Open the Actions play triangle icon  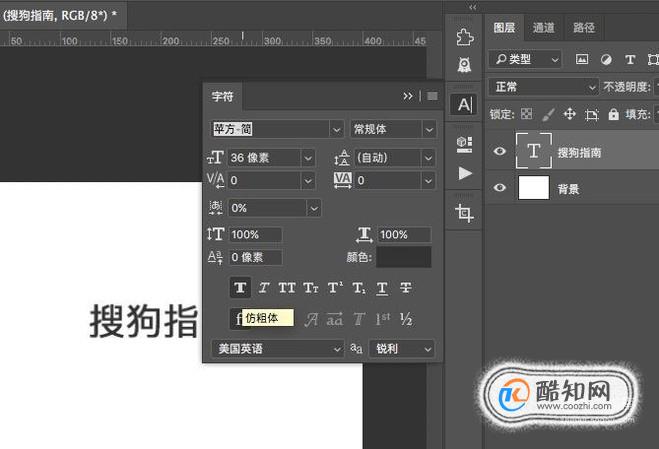[464, 173]
